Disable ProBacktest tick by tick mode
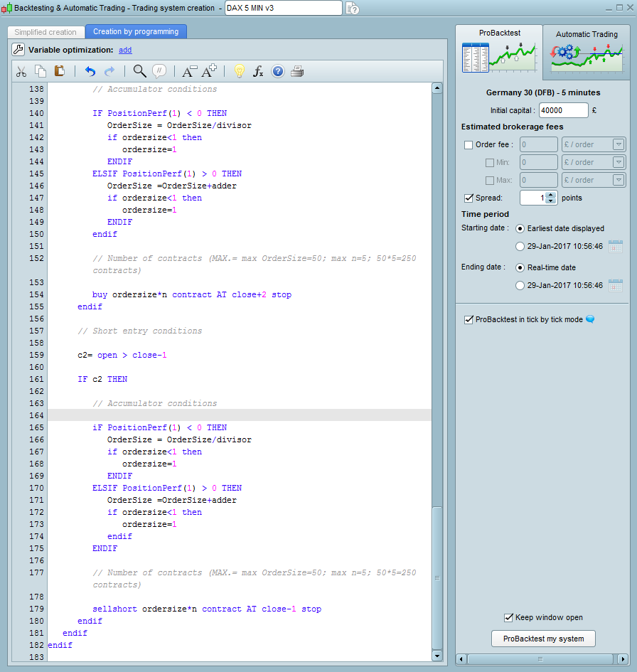Screen dimensions: 637x672 coord(468,320)
